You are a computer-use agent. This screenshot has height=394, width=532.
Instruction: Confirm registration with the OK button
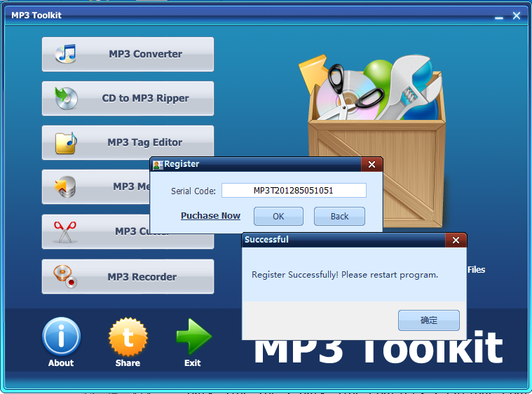278,216
